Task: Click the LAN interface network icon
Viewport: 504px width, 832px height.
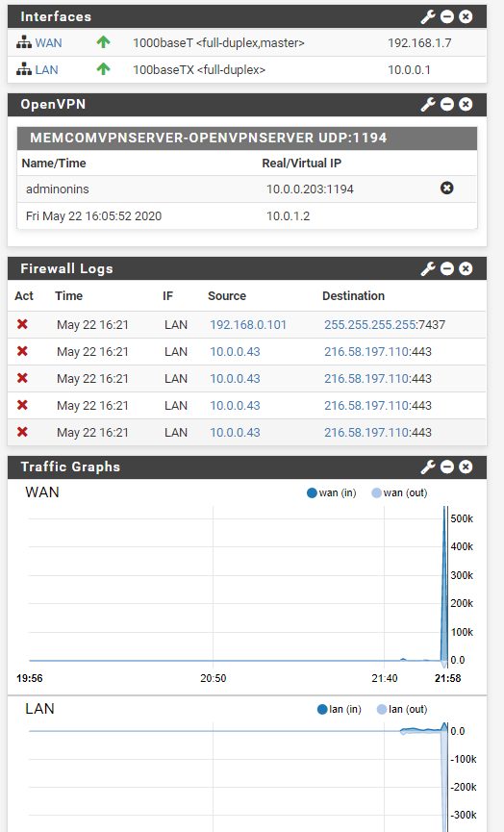Action: pos(24,69)
